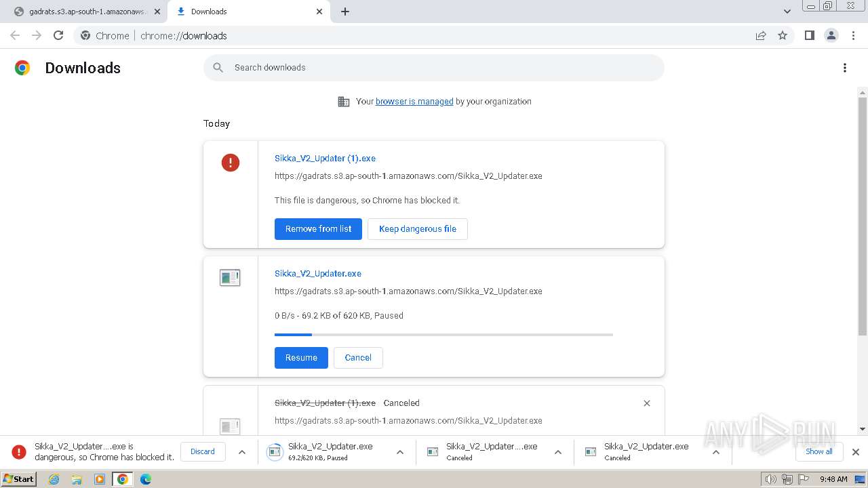This screenshot has height=488, width=868.
Task: Click the Action Center flag icon
Action: tap(804, 479)
